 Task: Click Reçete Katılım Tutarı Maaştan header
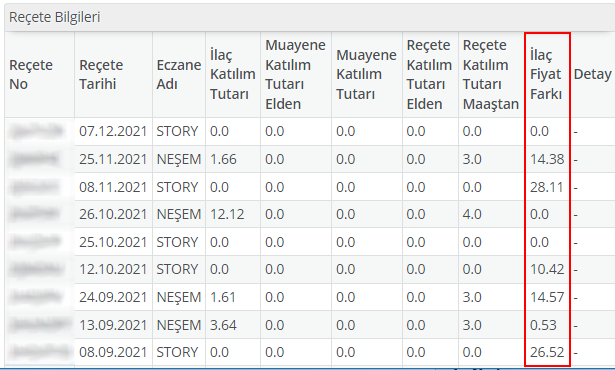point(491,75)
